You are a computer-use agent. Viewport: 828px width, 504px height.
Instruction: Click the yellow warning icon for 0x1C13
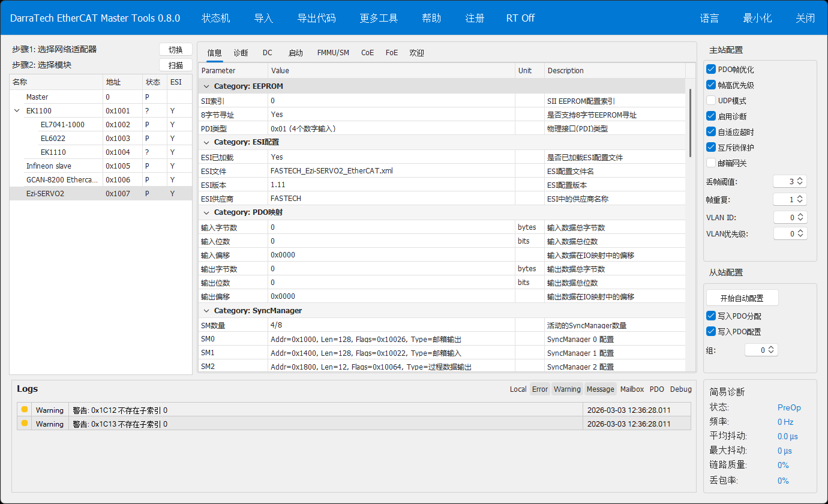[25, 424]
